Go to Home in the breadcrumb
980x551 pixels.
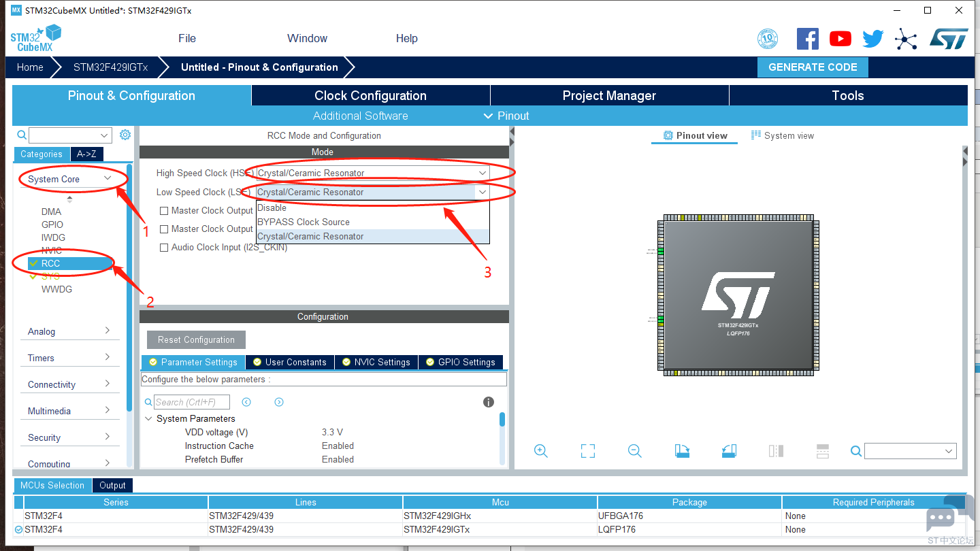[30, 67]
